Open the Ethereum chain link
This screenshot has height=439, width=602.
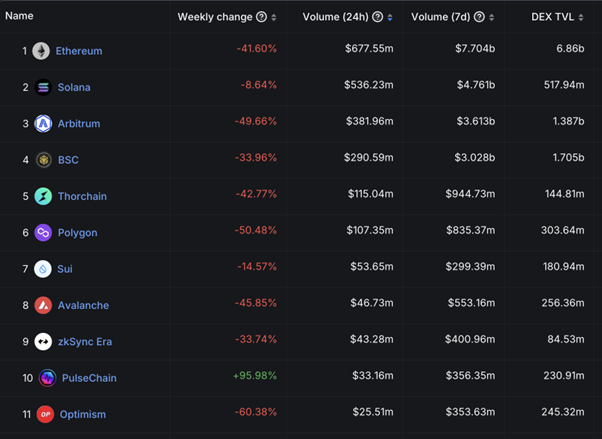coord(79,51)
